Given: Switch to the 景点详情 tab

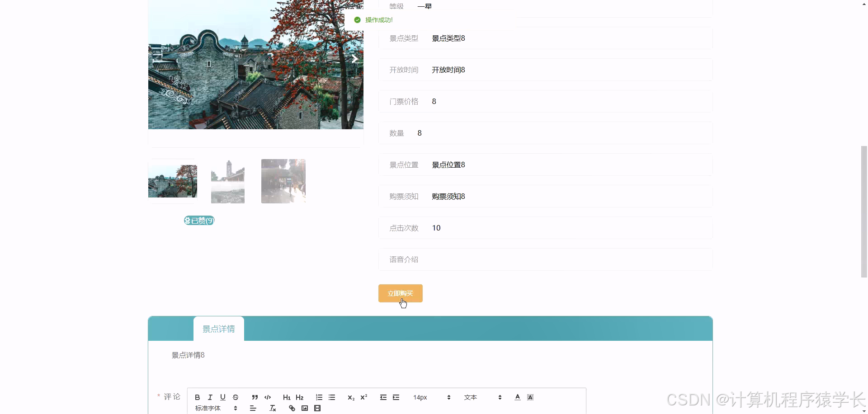Looking at the screenshot, I should (219, 329).
